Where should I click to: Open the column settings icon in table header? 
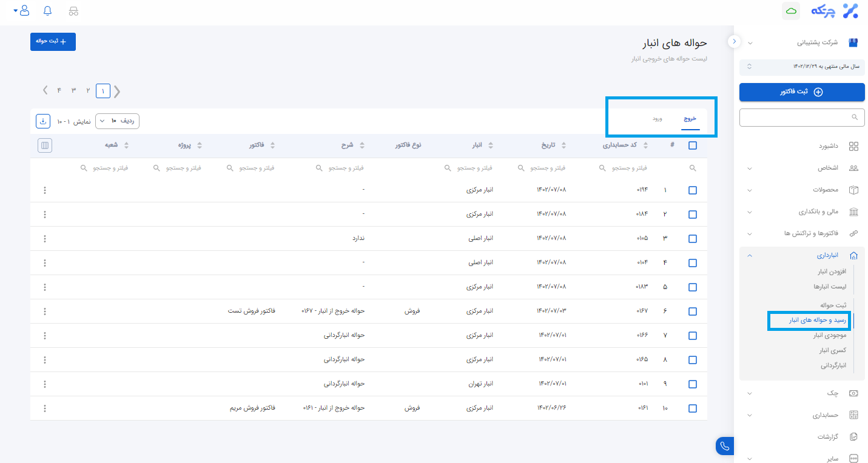point(45,145)
